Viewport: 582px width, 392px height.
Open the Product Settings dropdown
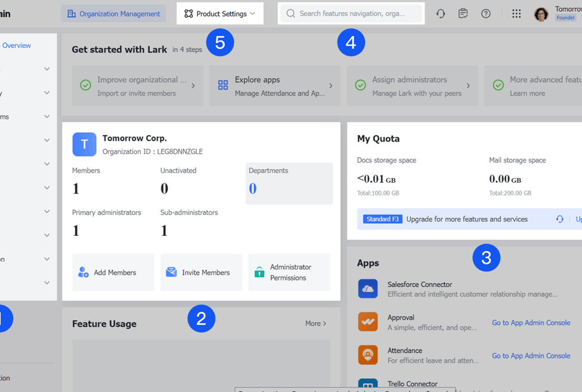point(220,14)
